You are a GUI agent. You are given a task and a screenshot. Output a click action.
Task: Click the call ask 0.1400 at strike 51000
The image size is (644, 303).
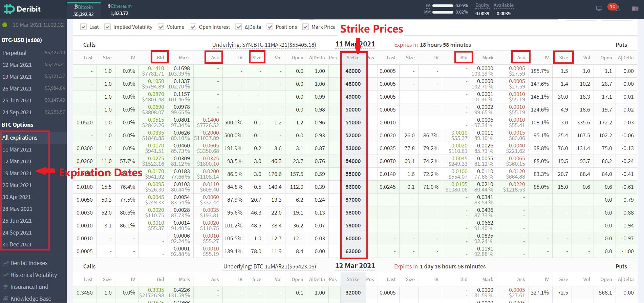[211, 120]
